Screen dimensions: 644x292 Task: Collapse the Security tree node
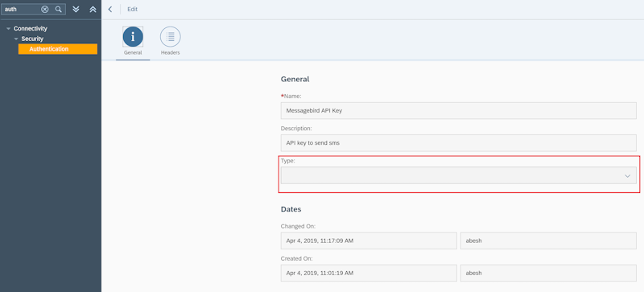(x=16, y=39)
